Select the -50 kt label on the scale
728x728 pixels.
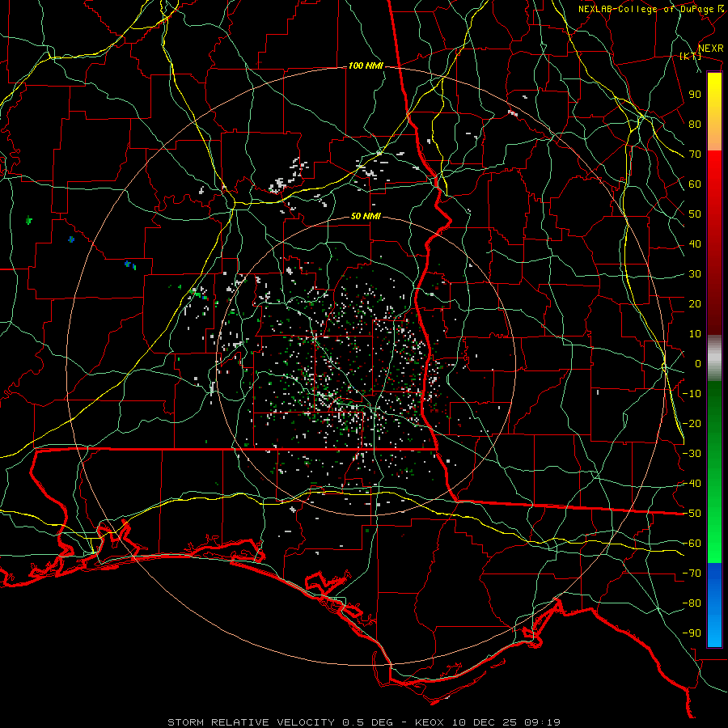coord(692,514)
